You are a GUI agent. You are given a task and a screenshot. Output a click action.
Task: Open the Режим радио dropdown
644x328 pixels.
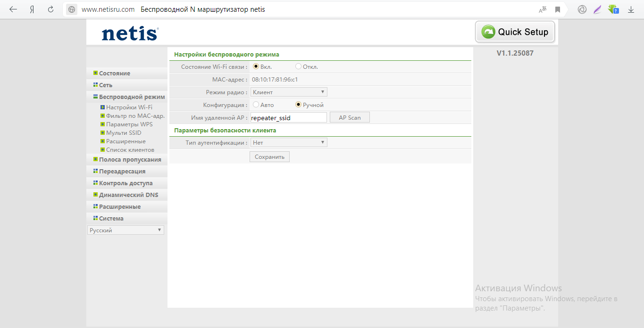[289, 92]
